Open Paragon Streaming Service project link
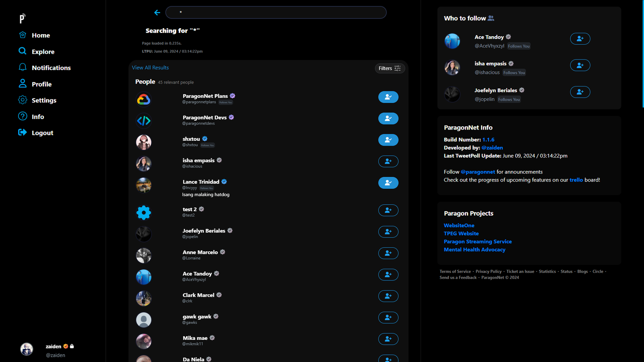644x362 pixels. point(477,241)
